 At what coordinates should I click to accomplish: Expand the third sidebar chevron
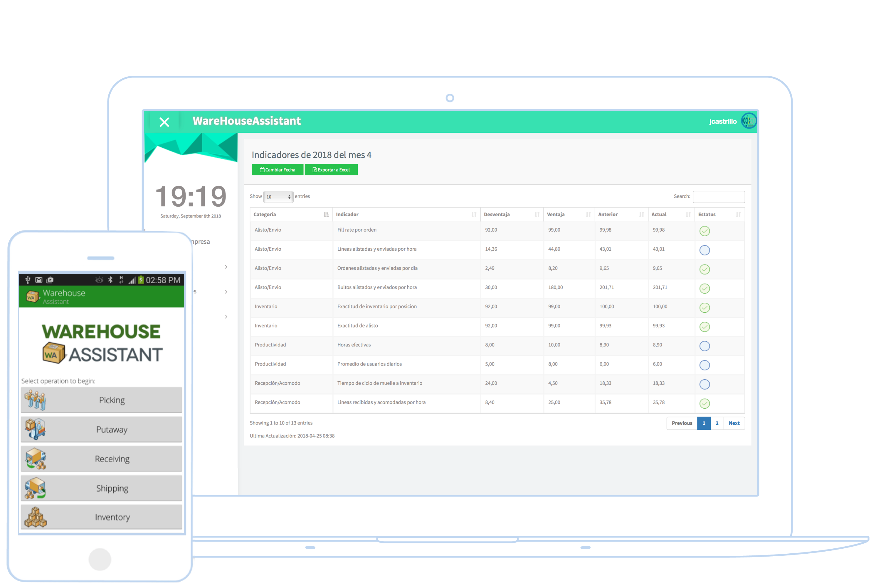tap(226, 316)
